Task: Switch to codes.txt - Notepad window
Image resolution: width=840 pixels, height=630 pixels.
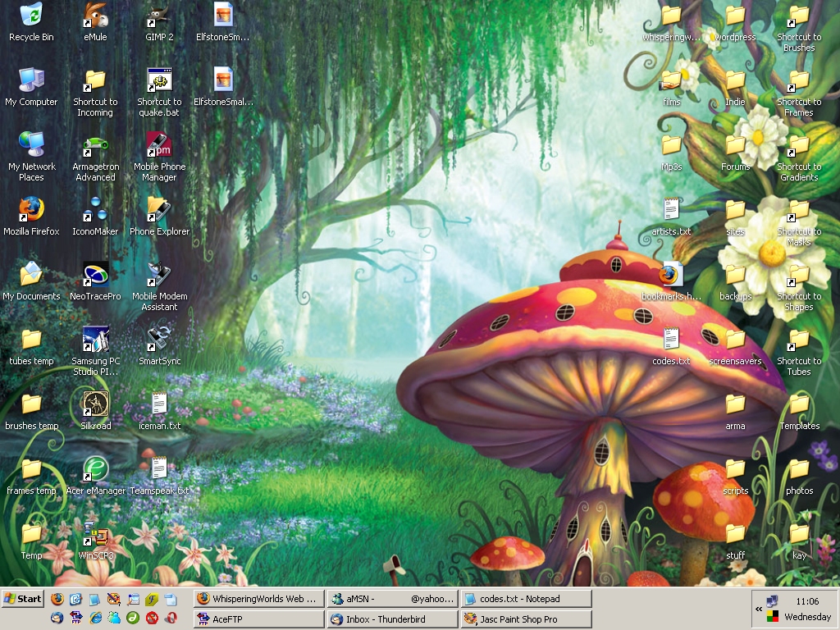Action: (x=526, y=599)
